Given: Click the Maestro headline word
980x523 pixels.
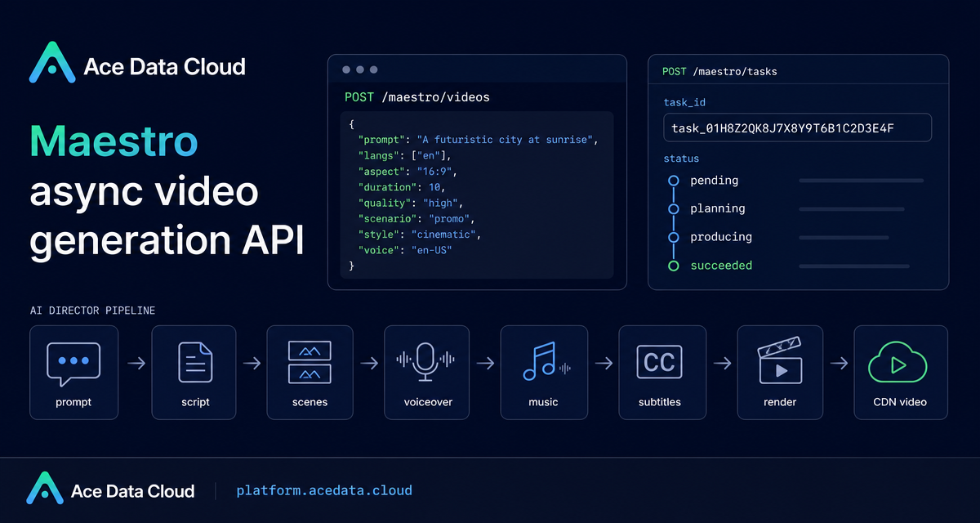Looking at the screenshot, I should pyautogui.click(x=114, y=141).
